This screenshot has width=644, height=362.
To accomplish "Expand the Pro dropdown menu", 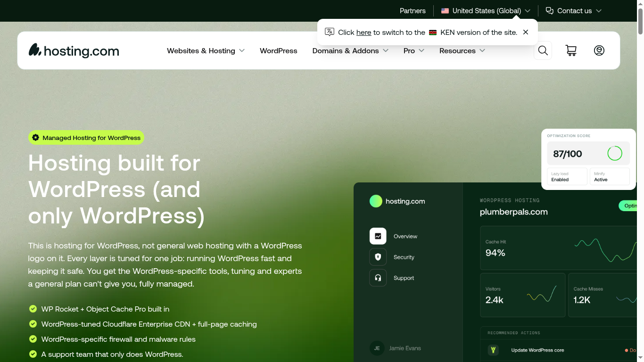I will (x=414, y=50).
